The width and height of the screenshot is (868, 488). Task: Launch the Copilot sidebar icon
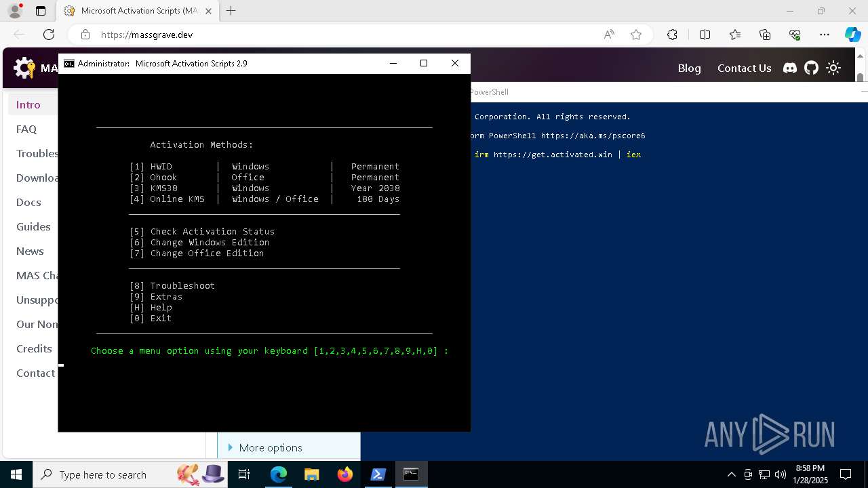852,35
